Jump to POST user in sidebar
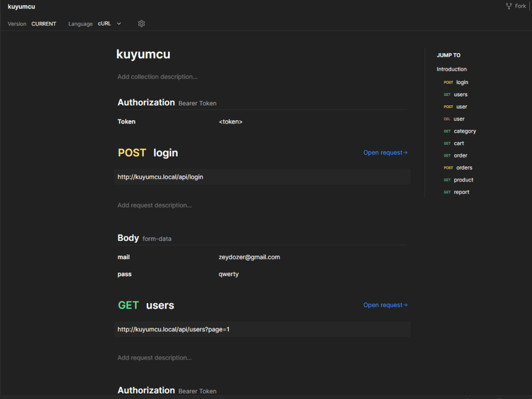Image resolution: width=532 pixels, height=399 pixels. [x=455, y=107]
